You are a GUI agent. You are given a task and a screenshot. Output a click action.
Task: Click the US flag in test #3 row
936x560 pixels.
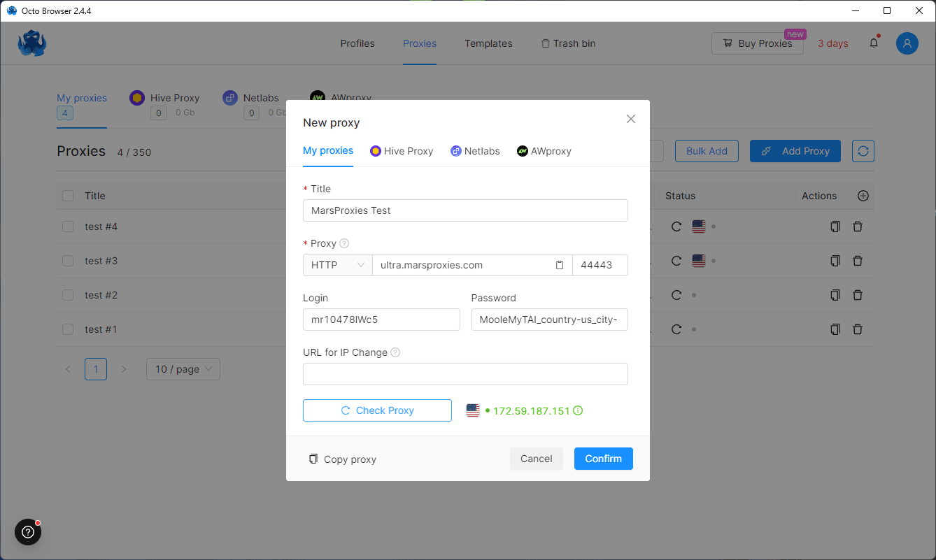(x=698, y=261)
